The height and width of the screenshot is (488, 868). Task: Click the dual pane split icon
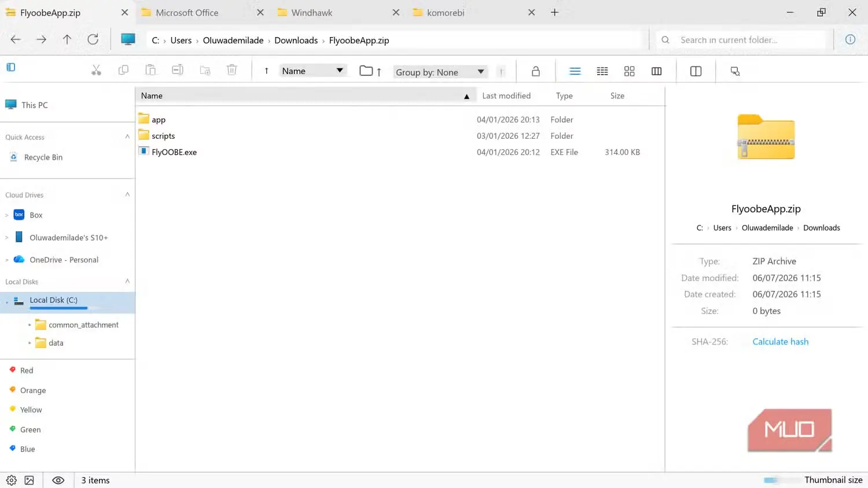point(696,71)
